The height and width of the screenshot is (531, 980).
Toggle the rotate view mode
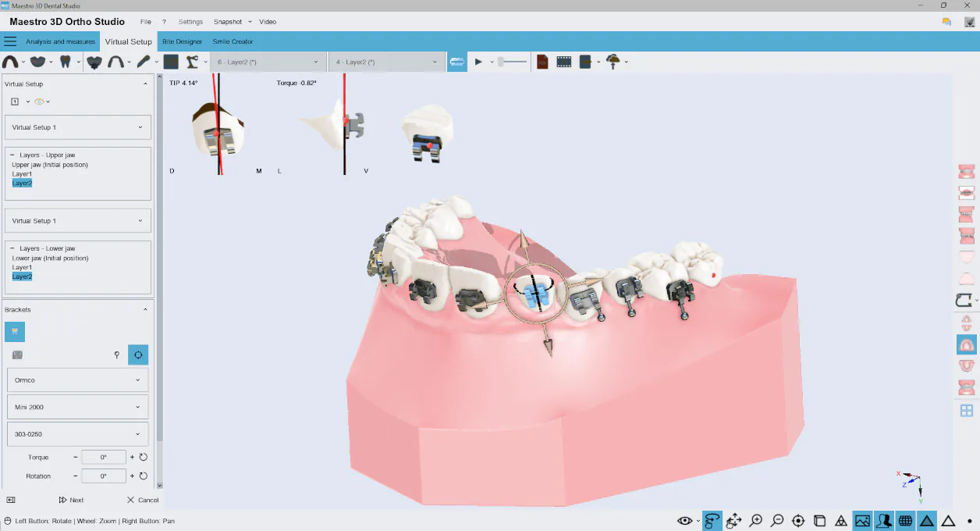tap(712, 521)
